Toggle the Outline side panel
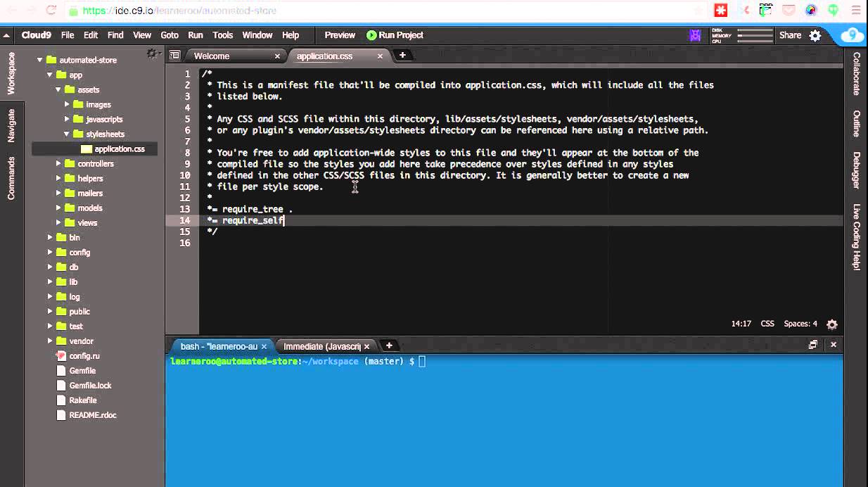The image size is (868, 487). tap(856, 124)
